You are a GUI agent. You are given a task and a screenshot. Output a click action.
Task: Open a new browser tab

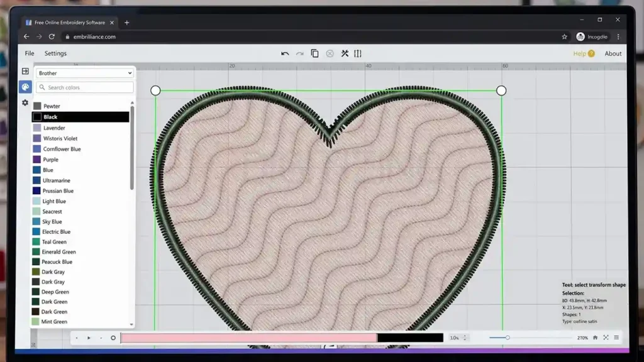coord(127,23)
